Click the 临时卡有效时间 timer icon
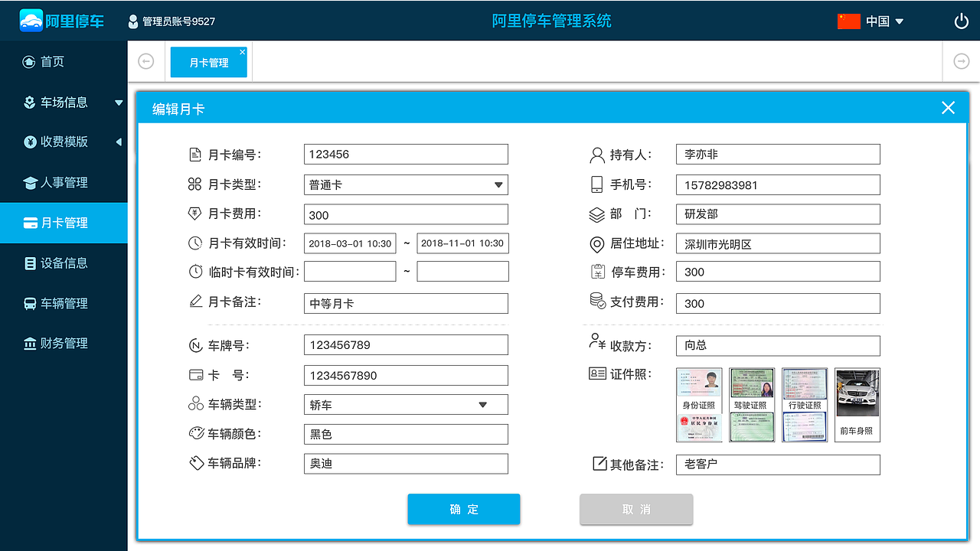Viewport: 980px width, 551px height. coord(195,272)
